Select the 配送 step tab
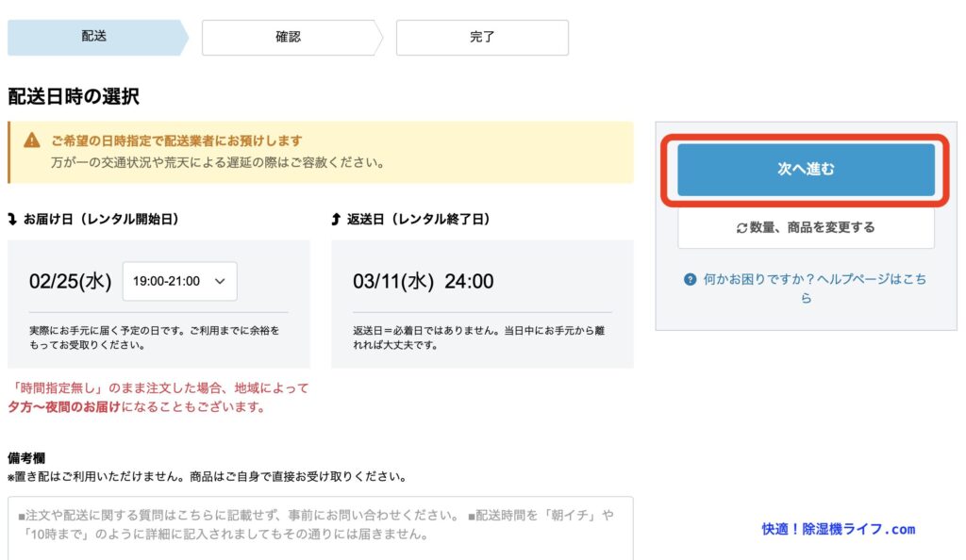 pos(94,38)
